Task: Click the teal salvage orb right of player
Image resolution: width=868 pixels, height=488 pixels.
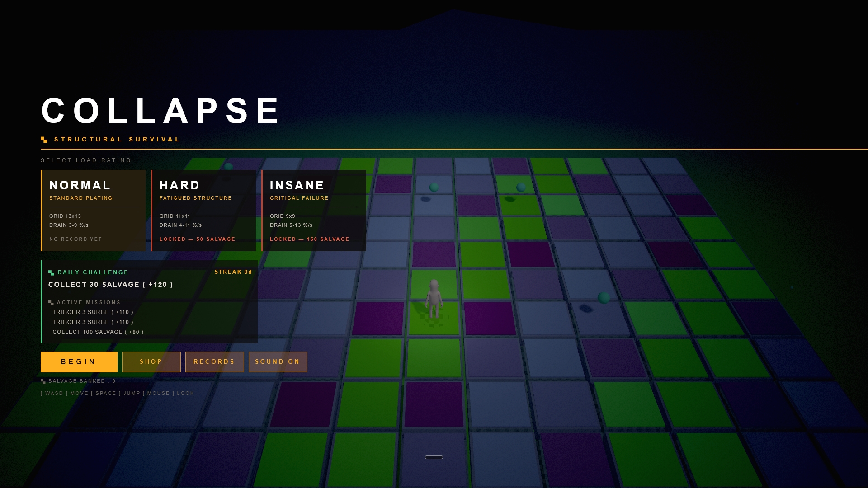Action: pyautogui.click(x=604, y=298)
